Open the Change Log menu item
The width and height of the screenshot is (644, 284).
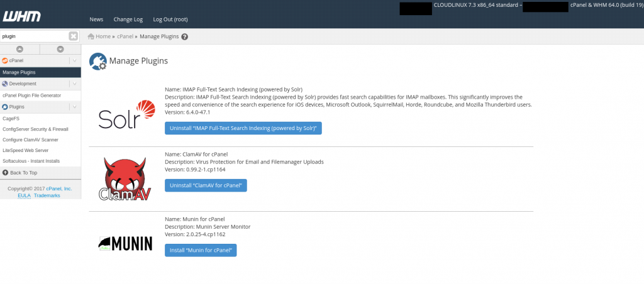click(128, 19)
